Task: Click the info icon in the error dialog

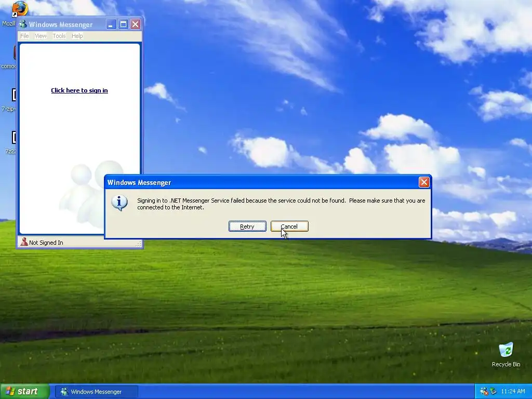Action: [119, 203]
